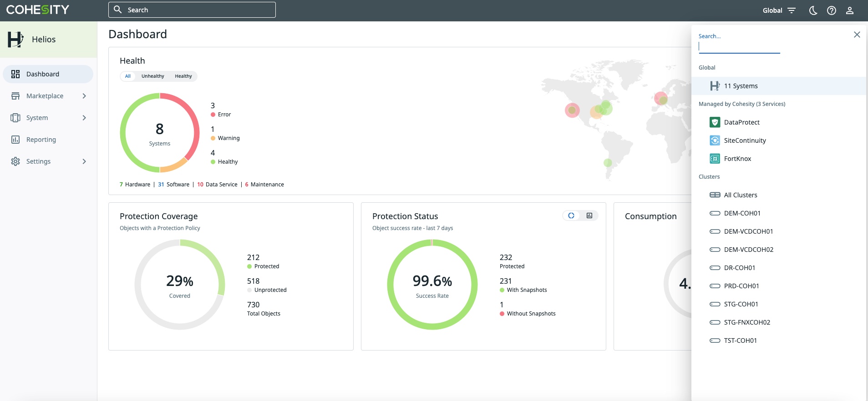This screenshot has height=401, width=868.
Task: Open the user account profile icon
Action: 849,10
